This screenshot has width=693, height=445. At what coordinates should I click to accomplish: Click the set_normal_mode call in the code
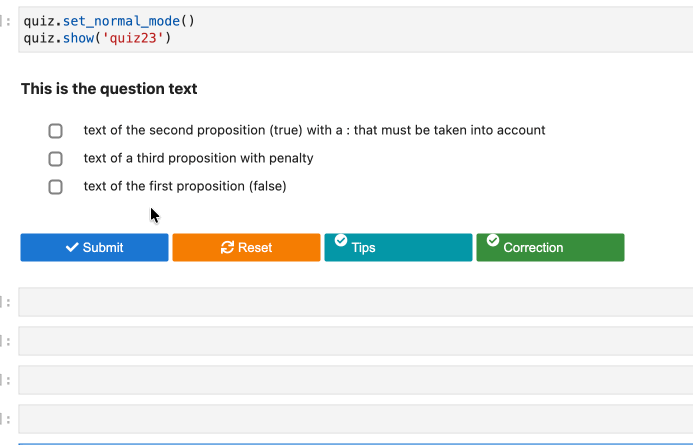click(121, 21)
